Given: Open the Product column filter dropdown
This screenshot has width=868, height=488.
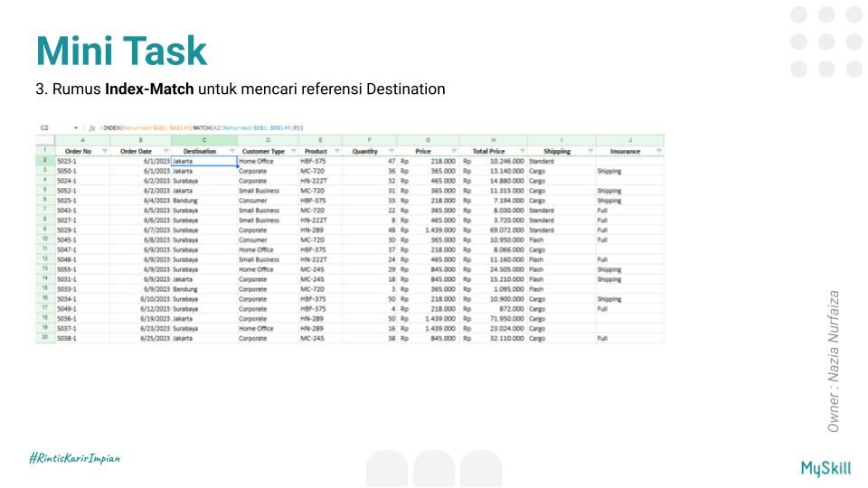Looking at the screenshot, I should point(336,151).
